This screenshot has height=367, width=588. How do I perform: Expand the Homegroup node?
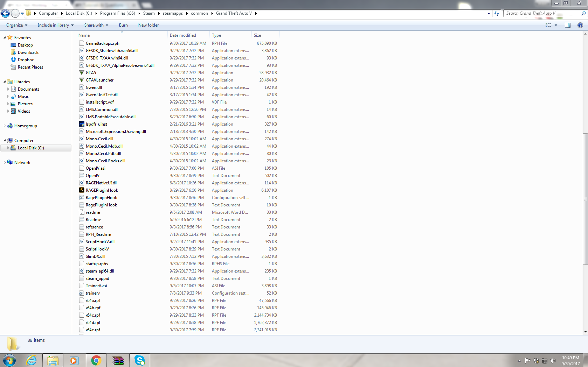pos(5,126)
